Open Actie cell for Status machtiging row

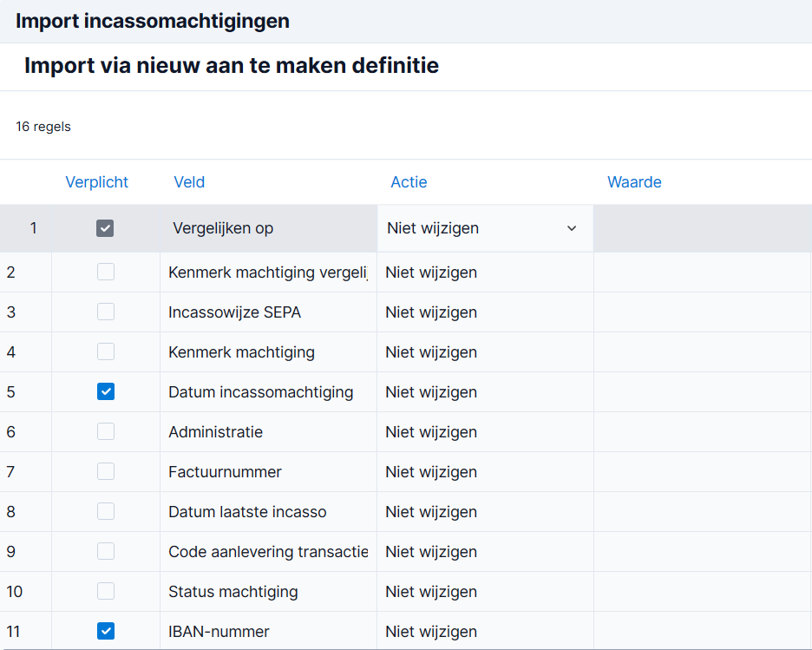click(x=485, y=592)
